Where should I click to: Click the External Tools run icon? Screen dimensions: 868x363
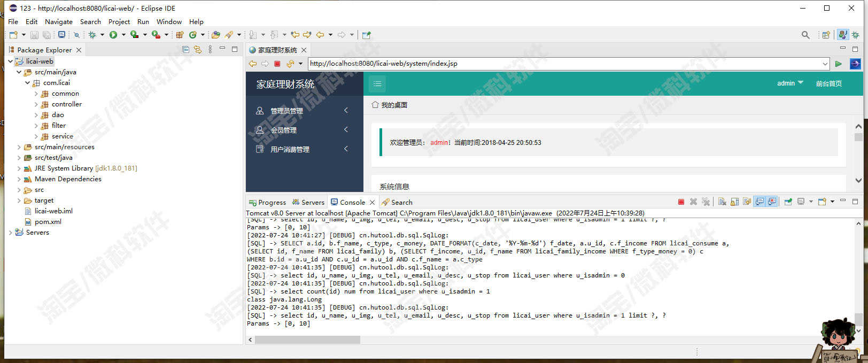pyautogui.click(x=156, y=35)
